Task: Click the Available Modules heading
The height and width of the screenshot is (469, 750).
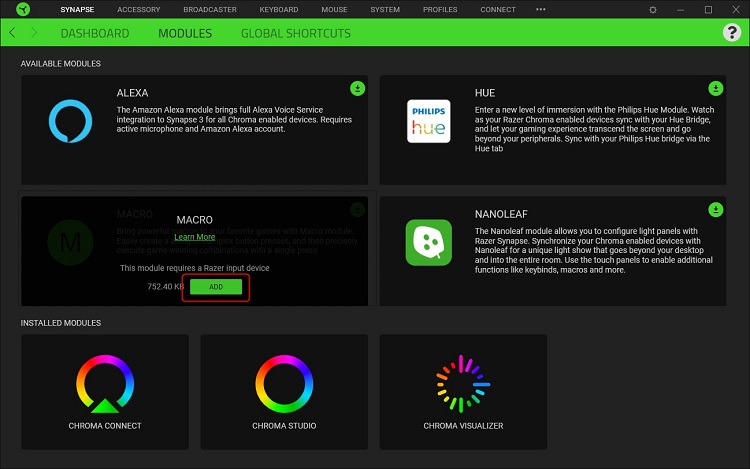Action: tap(60, 64)
